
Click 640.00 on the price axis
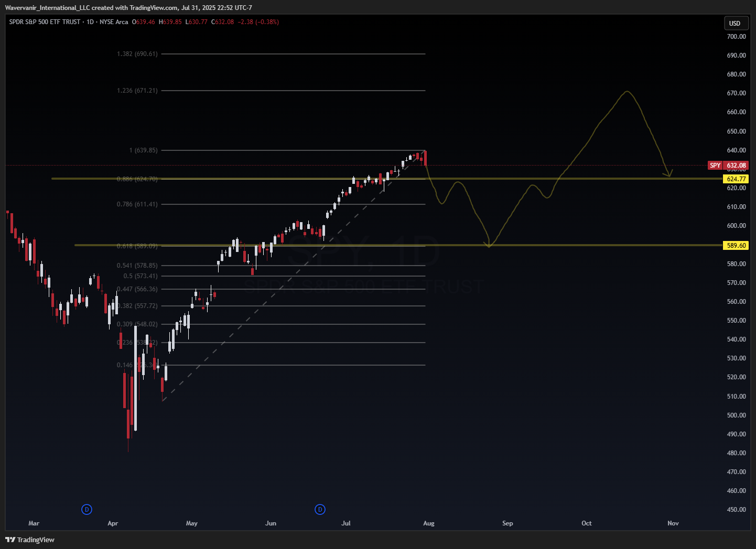pos(736,150)
